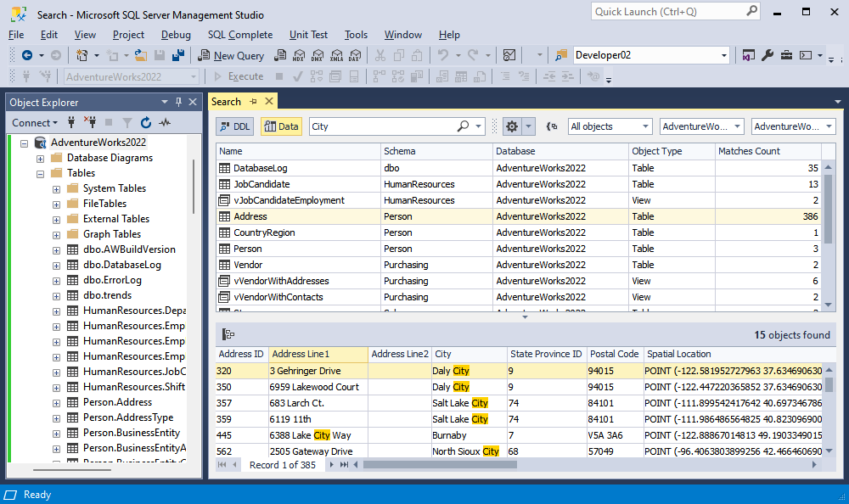
Task: Click the Address Line1 column header
Action: click(318, 354)
